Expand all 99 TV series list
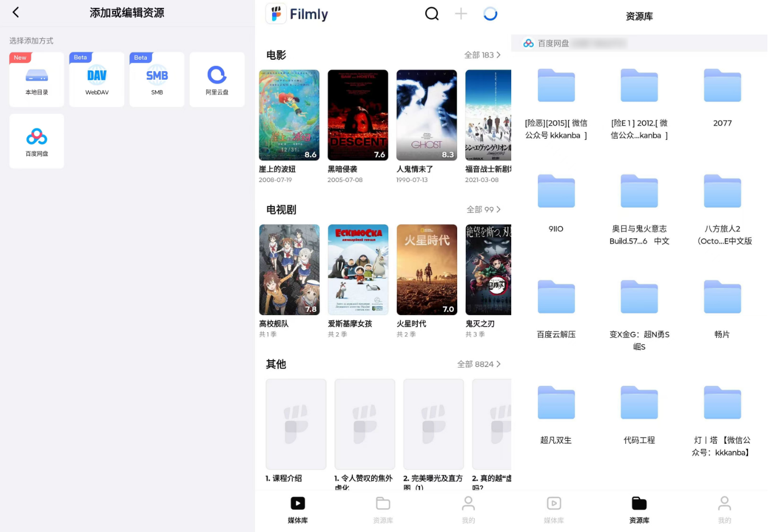This screenshot has height=532, width=772. 483,210
